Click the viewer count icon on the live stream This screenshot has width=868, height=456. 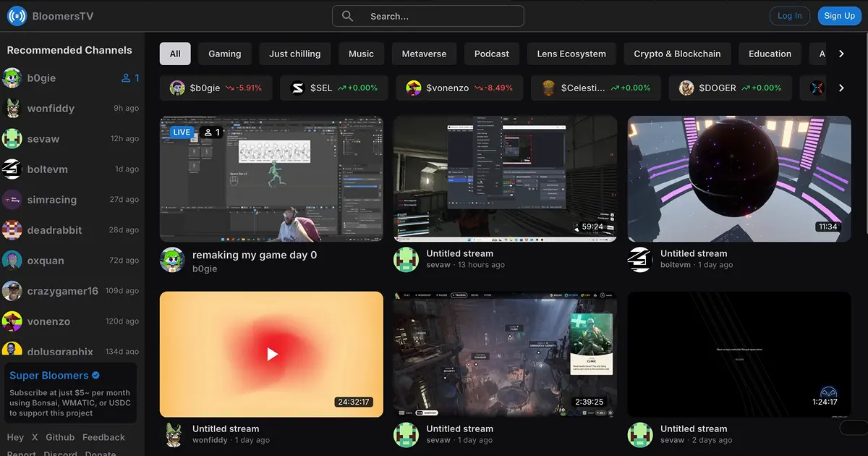[x=209, y=132]
